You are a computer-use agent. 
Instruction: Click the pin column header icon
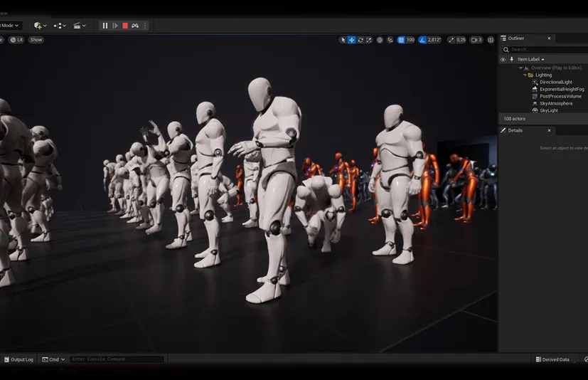point(511,59)
